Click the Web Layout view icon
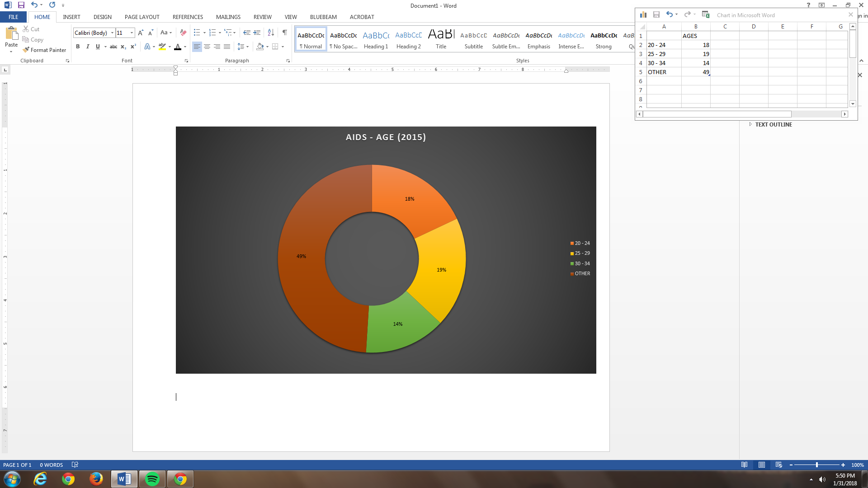This screenshot has width=868, height=488. click(x=778, y=465)
